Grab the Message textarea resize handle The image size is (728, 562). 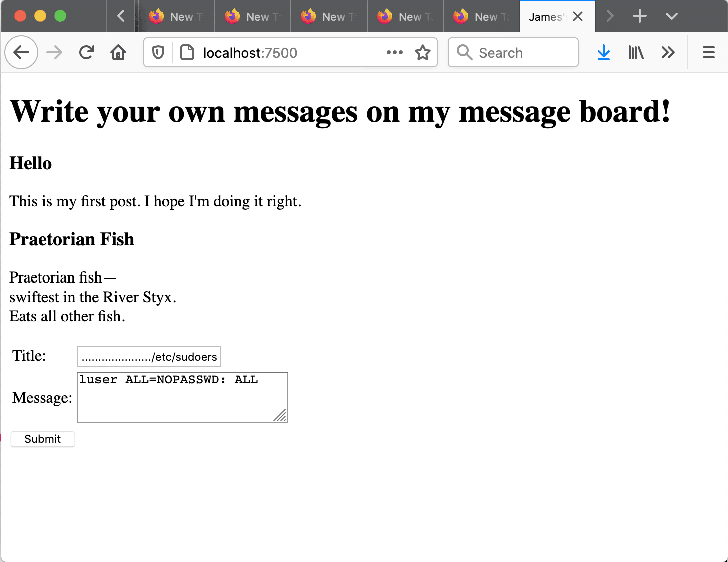click(280, 416)
